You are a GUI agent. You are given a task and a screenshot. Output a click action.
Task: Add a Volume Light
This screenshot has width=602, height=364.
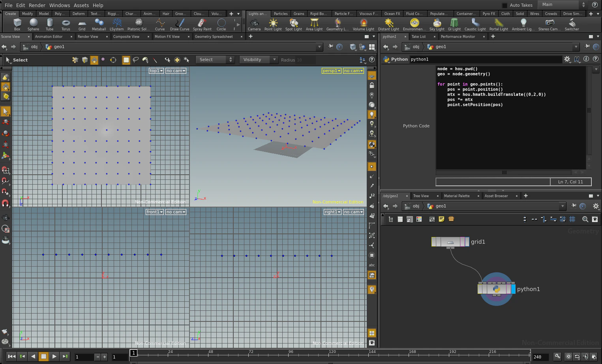tap(364, 24)
